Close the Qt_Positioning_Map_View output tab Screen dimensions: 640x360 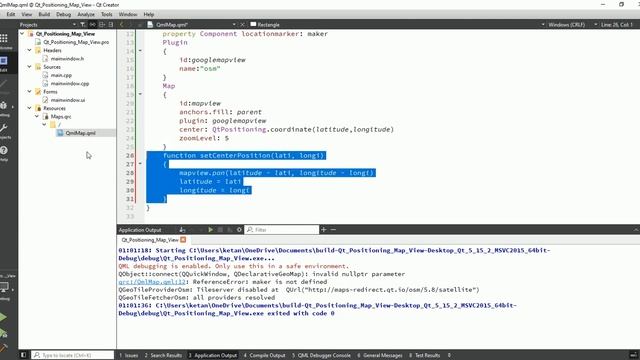(x=183, y=240)
